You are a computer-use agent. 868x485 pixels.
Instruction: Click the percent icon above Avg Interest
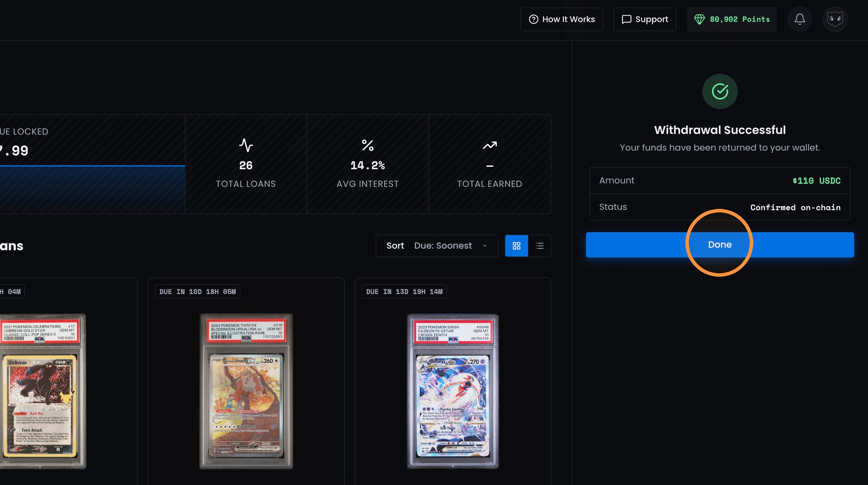368,145
